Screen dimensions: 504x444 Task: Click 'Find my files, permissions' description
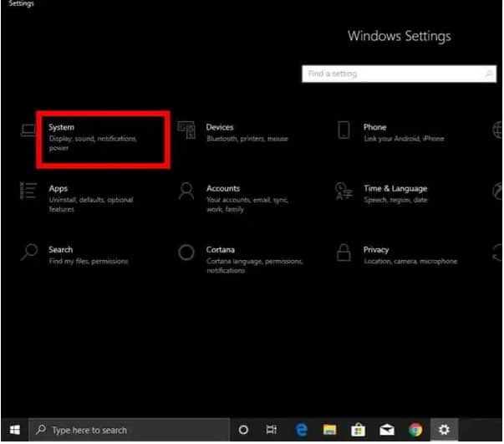[89, 262]
